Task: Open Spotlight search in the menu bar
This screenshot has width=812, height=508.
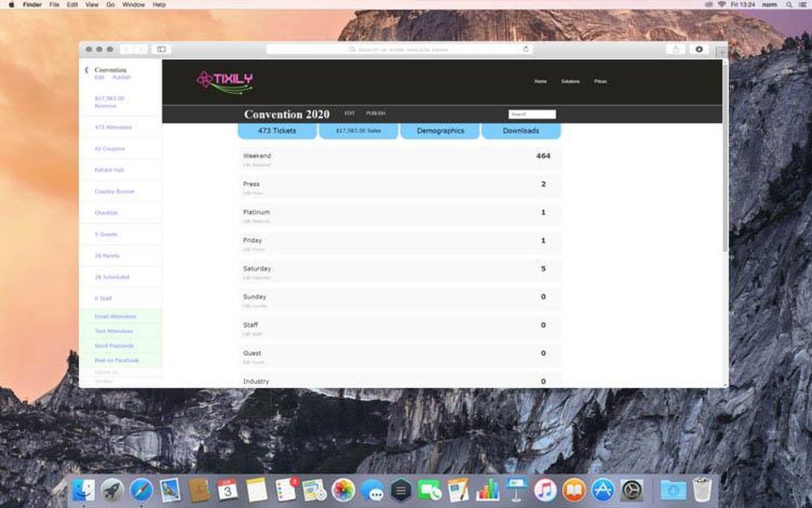Action: (x=788, y=5)
